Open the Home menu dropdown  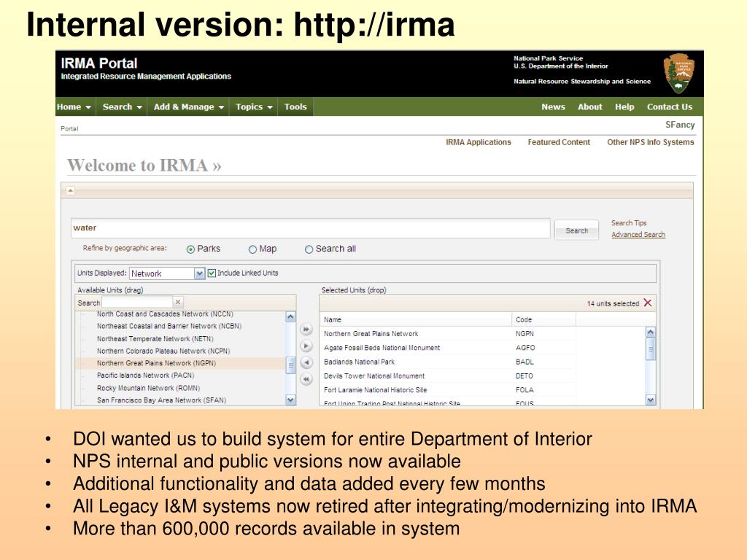pyautogui.click(x=74, y=106)
